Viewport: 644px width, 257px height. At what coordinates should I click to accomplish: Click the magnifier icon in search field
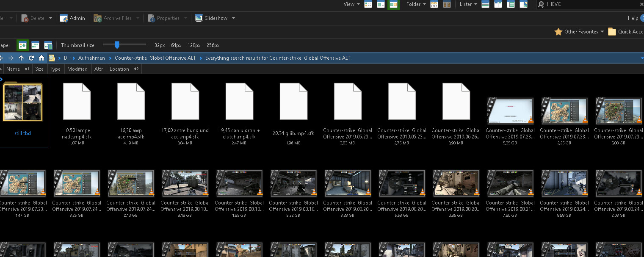pos(541,4)
